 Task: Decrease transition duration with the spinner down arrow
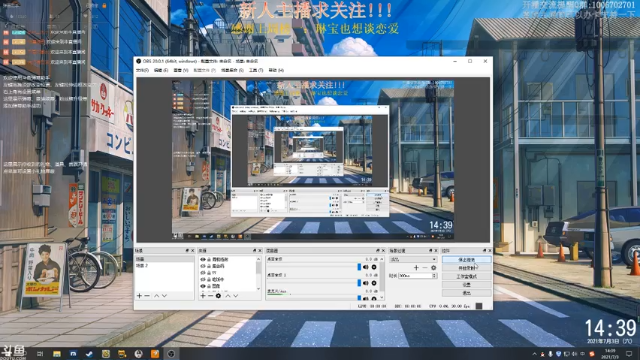click(434, 277)
